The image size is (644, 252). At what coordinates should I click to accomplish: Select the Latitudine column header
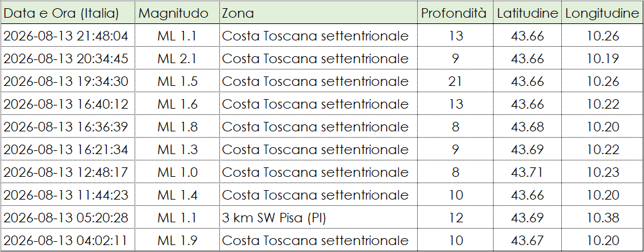click(x=527, y=13)
